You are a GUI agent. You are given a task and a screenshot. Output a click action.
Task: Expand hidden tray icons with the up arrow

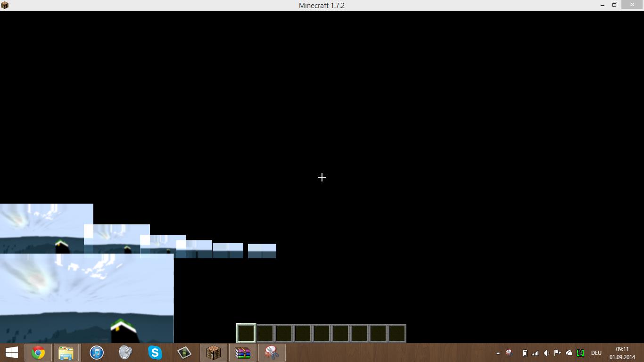pyautogui.click(x=498, y=353)
